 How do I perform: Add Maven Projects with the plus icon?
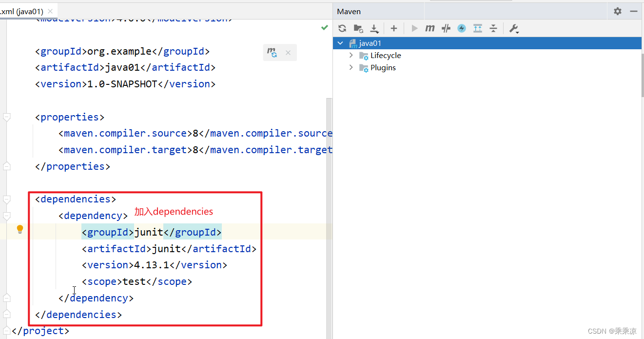(393, 28)
